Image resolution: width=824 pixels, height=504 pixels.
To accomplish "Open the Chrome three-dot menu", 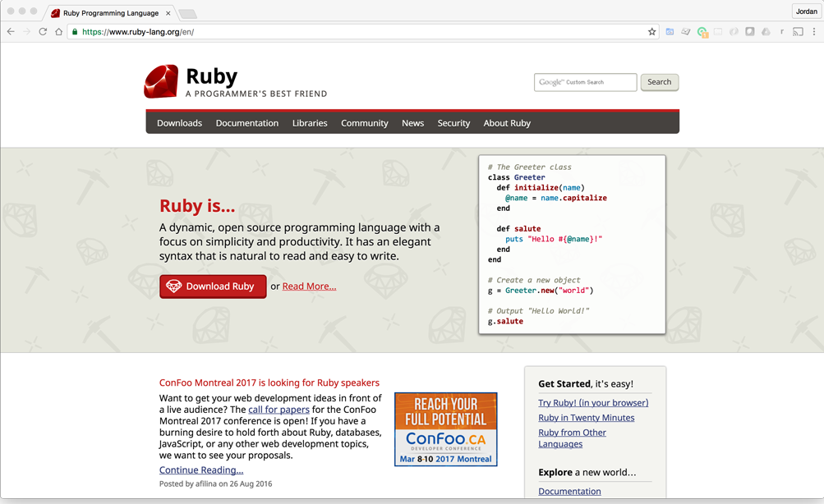I will [814, 31].
